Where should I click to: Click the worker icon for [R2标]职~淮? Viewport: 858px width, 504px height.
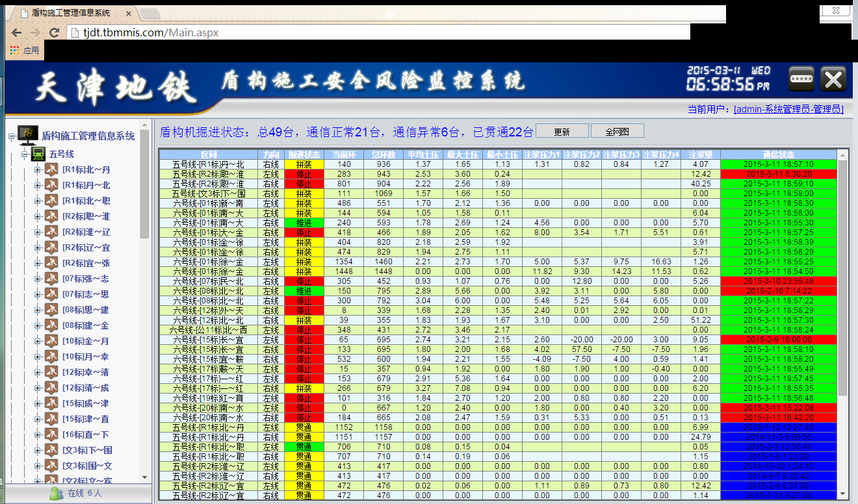click(x=52, y=216)
